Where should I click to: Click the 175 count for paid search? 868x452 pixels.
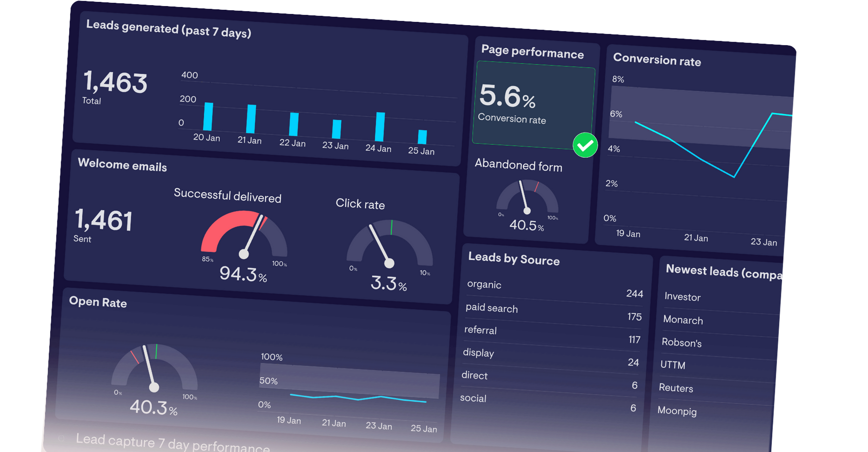pos(634,317)
